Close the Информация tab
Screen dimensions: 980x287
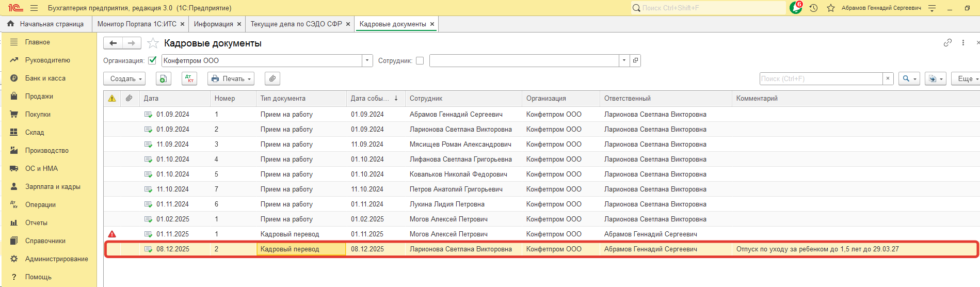pyautogui.click(x=239, y=24)
